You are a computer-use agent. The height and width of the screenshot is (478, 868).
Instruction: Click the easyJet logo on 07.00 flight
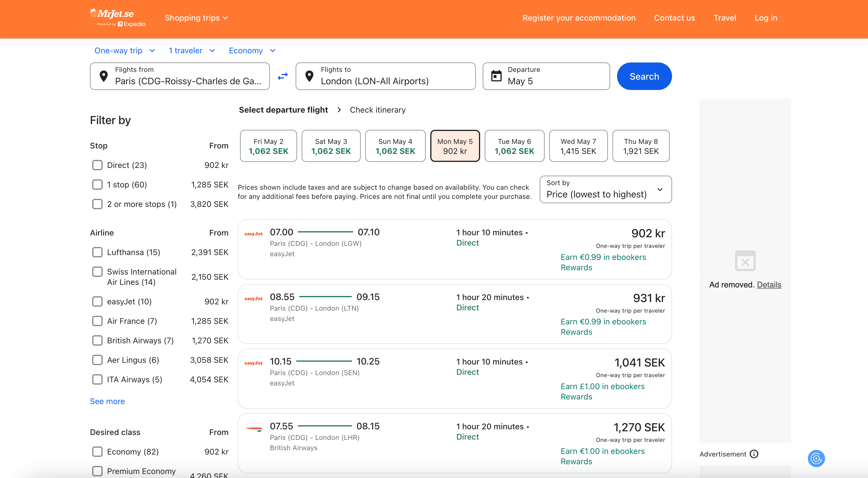click(254, 234)
